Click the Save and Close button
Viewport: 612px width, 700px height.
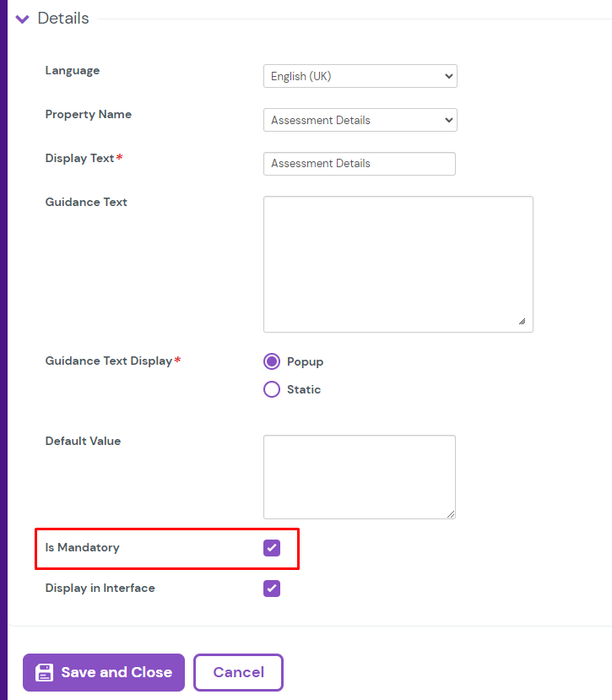coord(103,672)
